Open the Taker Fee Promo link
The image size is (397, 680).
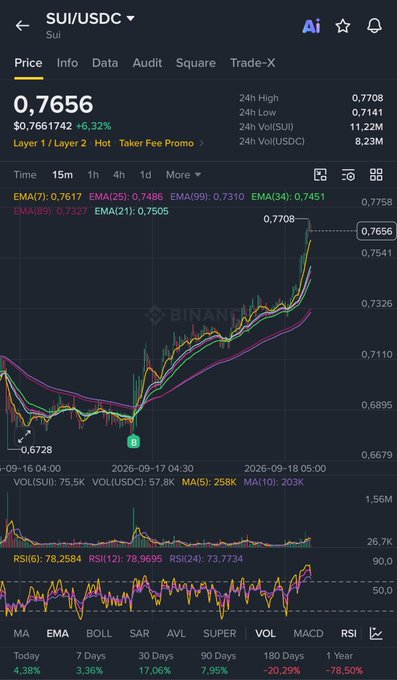(157, 143)
